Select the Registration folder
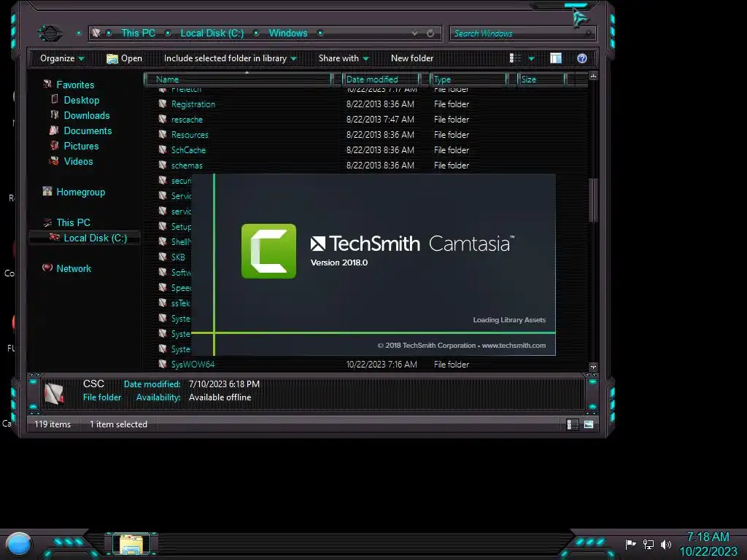Image resolution: width=747 pixels, height=560 pixels. [193, 104]
